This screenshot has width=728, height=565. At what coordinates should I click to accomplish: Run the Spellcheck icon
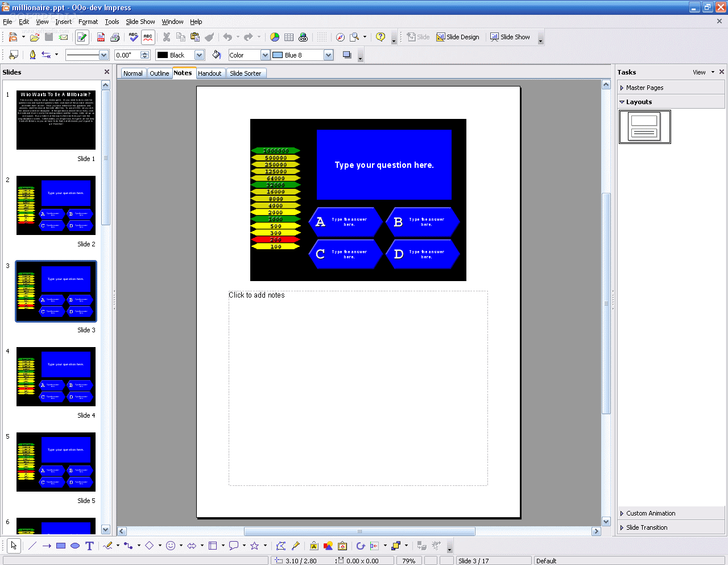click(133, 37)
